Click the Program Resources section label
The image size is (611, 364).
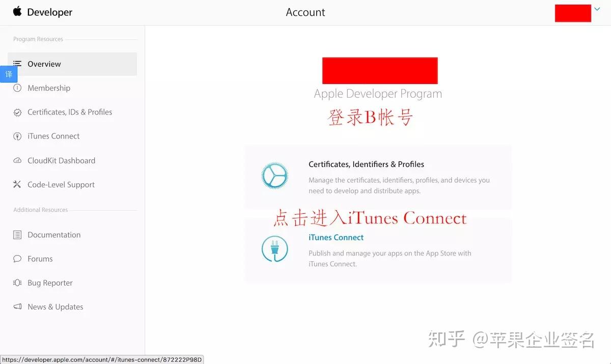pyautogui.click(x=38, y=39)
